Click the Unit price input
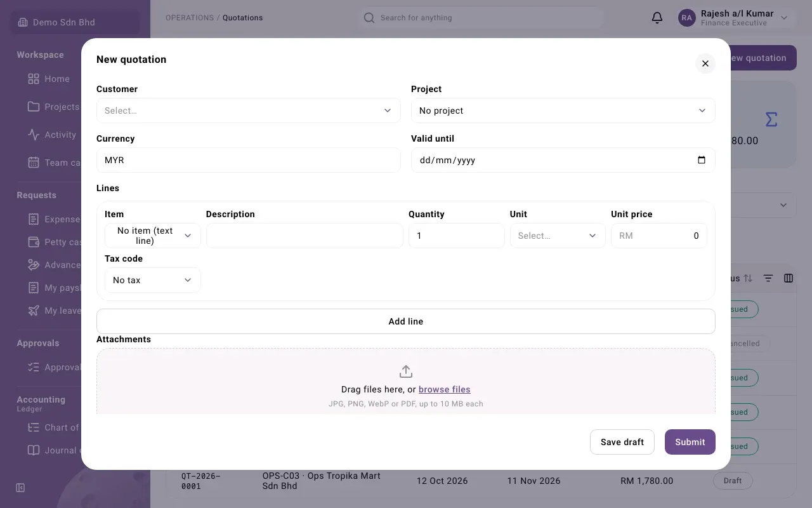Viewport: 812px width, 508px height. (x=659, y=236)
